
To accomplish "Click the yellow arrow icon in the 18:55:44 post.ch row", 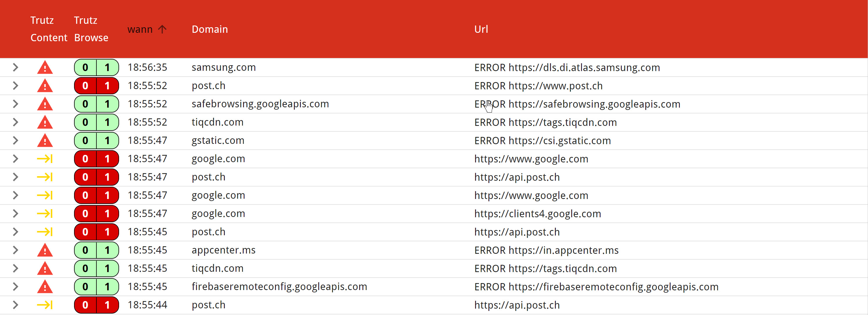I will (x=45, y=305).
